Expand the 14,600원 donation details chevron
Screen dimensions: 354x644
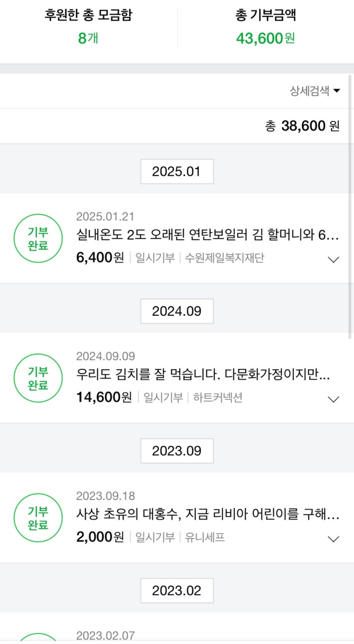tap(334, 399)
